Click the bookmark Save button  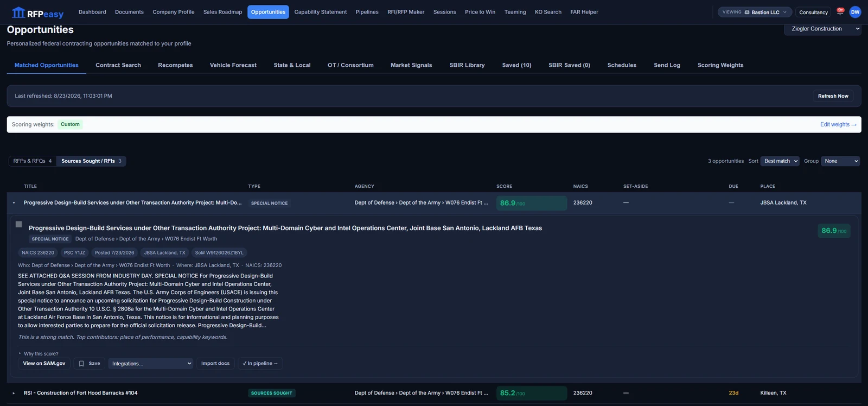point(90,364)
